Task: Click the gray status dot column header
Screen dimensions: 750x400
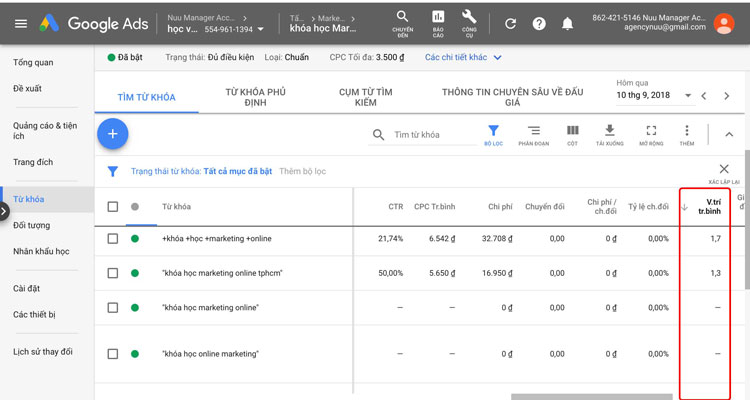Action: click(135, 207)
